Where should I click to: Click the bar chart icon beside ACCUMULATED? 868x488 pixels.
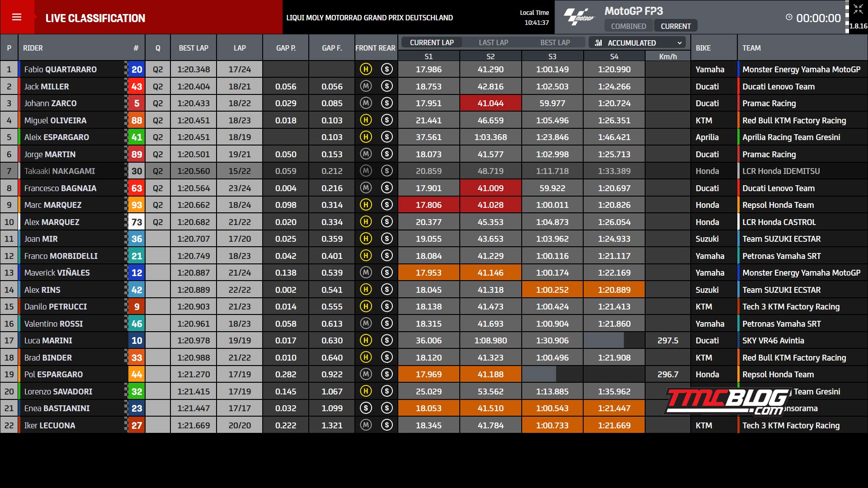coord(599,42)
